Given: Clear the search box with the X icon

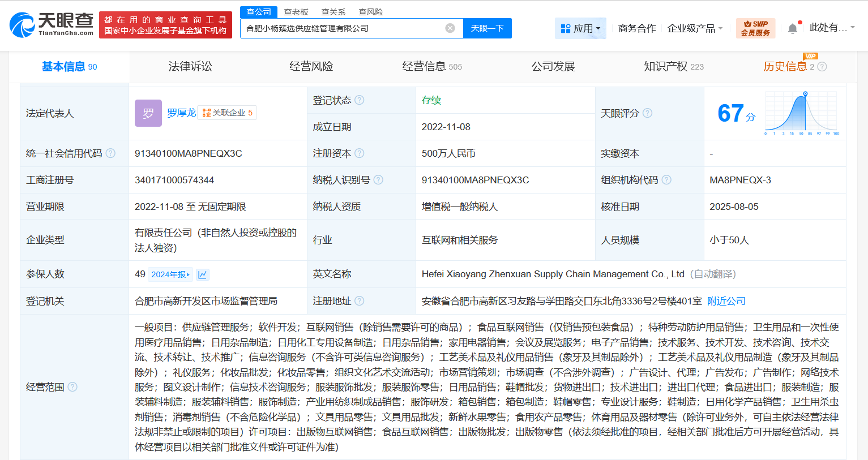Looking at the screenshot, I should [450, 28].
